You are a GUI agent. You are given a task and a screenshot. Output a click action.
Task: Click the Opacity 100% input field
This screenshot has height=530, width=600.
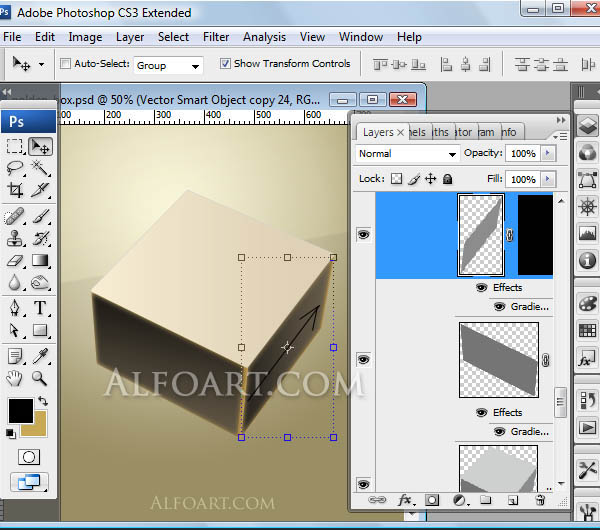(x=523, y=153)
